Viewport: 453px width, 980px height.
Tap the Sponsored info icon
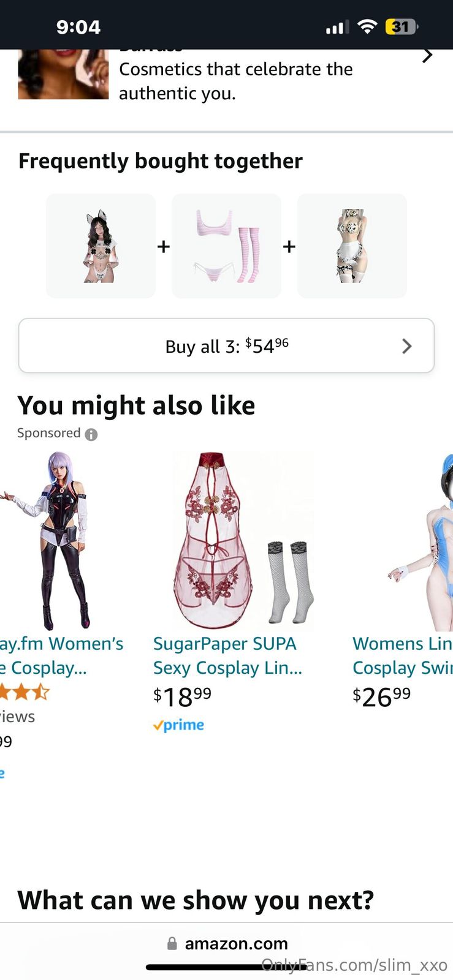click(x=91, y=434)
